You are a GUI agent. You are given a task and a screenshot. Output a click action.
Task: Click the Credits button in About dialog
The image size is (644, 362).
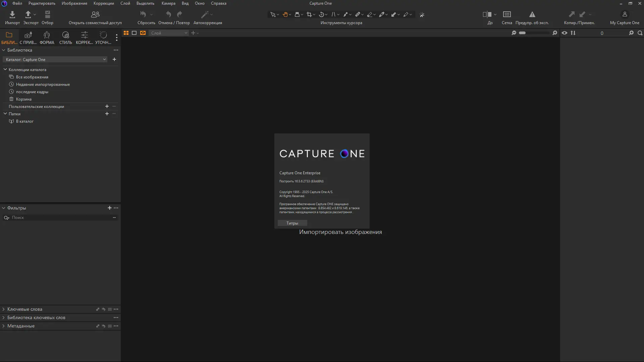click(x=292, y=223)
